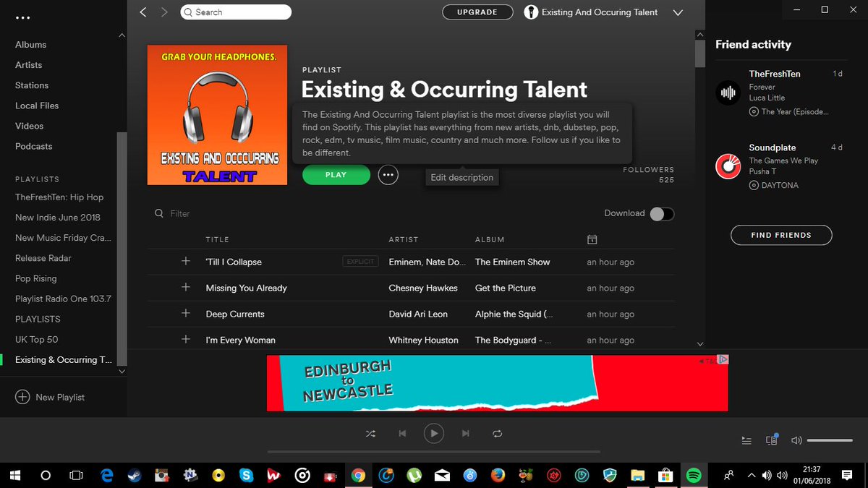Open The Eminem Show album link
Image resolution: width=868 pixels, height=488 pixels.
[513, 262]
